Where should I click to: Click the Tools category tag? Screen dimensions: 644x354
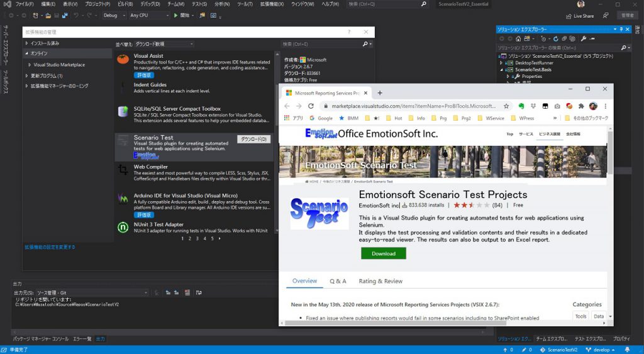click(x=580, y=316)
